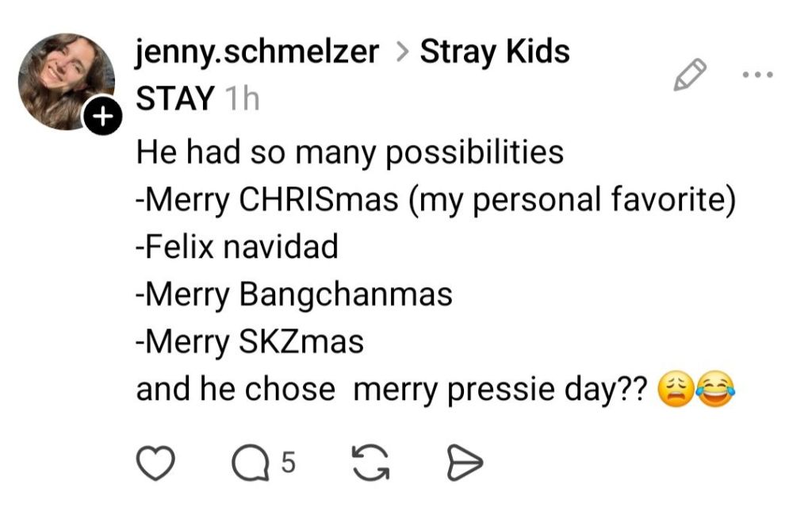This screenshot has height=515, width=812.
Task: Click the "He had so many possibilities" line
Action: 350,152
